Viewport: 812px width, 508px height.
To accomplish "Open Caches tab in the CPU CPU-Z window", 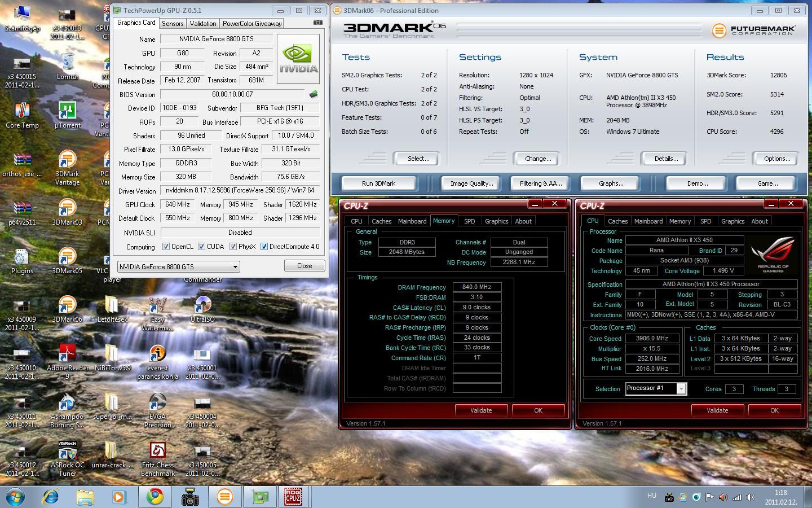I will coord(617,221).
